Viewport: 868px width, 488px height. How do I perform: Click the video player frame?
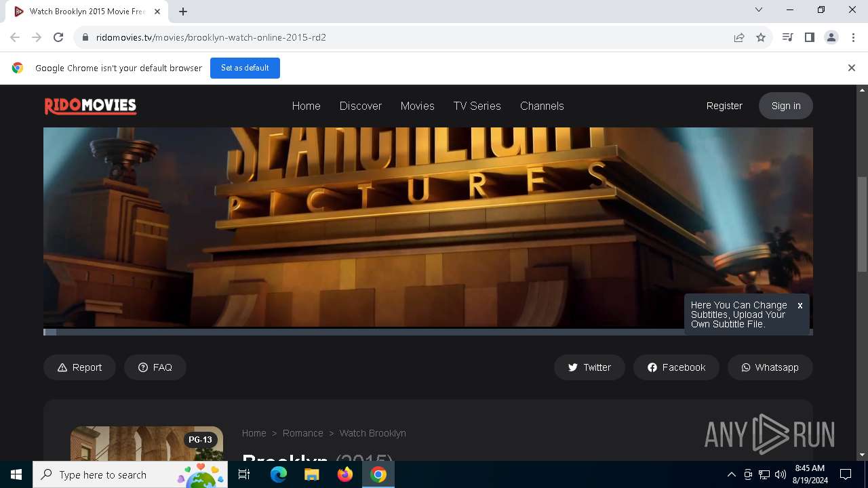[428, 227]
